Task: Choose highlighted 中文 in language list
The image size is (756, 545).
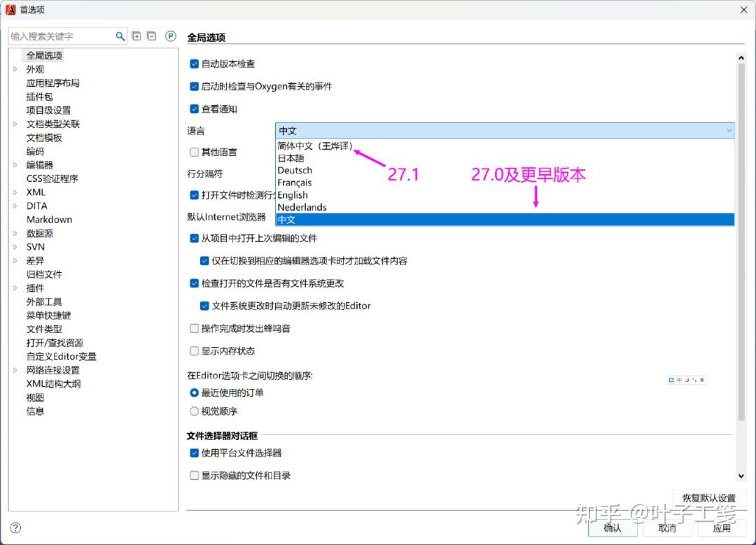Action: (505, 220)
